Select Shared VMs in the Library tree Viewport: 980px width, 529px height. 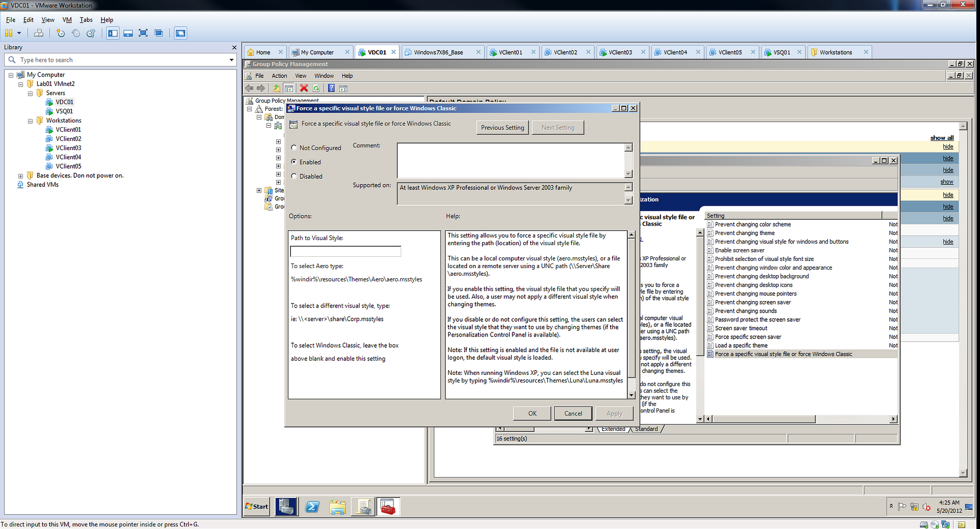click(43, 185)
